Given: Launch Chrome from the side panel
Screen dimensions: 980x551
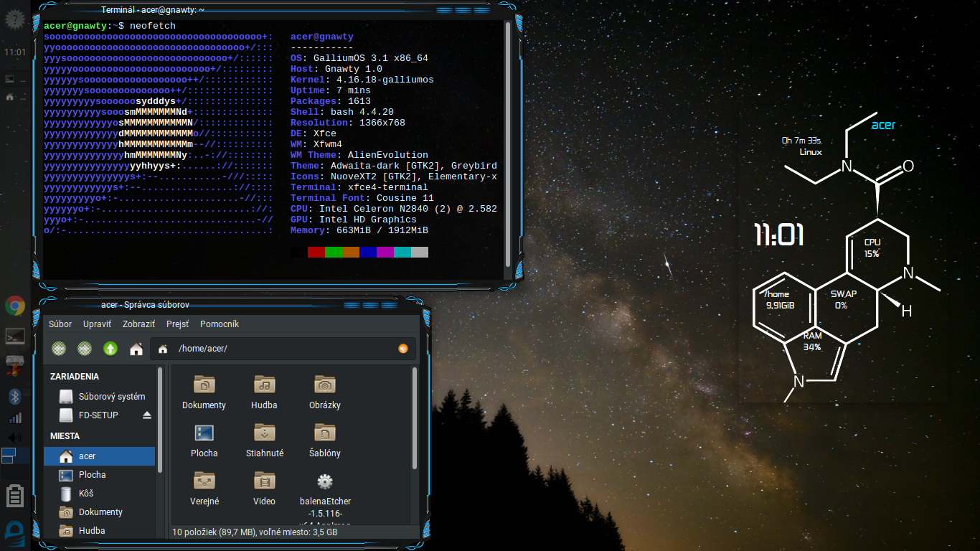Looking at the screenshot, I should point(15,306).
